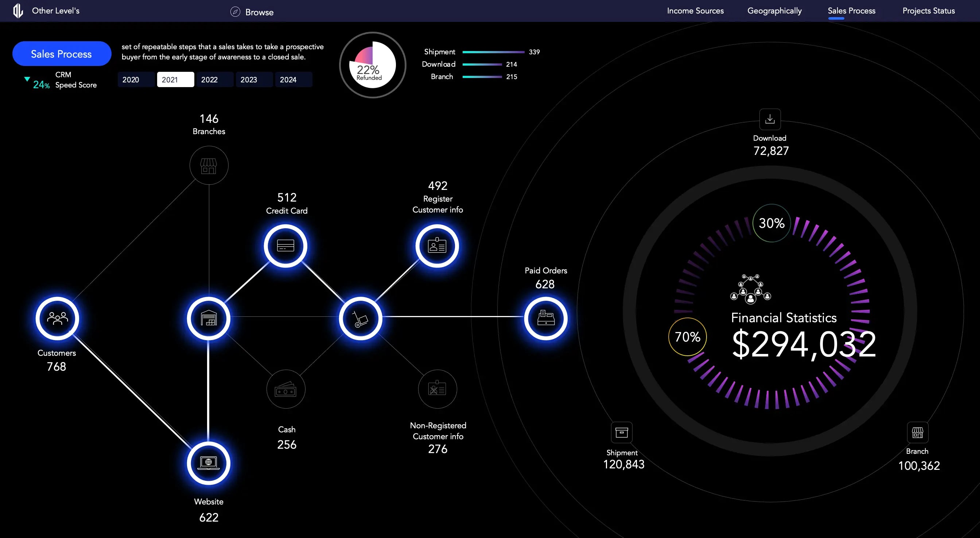Click the Download arrow icon above 72,827
The width and height of the screenshot is (980, 538).
770,119
